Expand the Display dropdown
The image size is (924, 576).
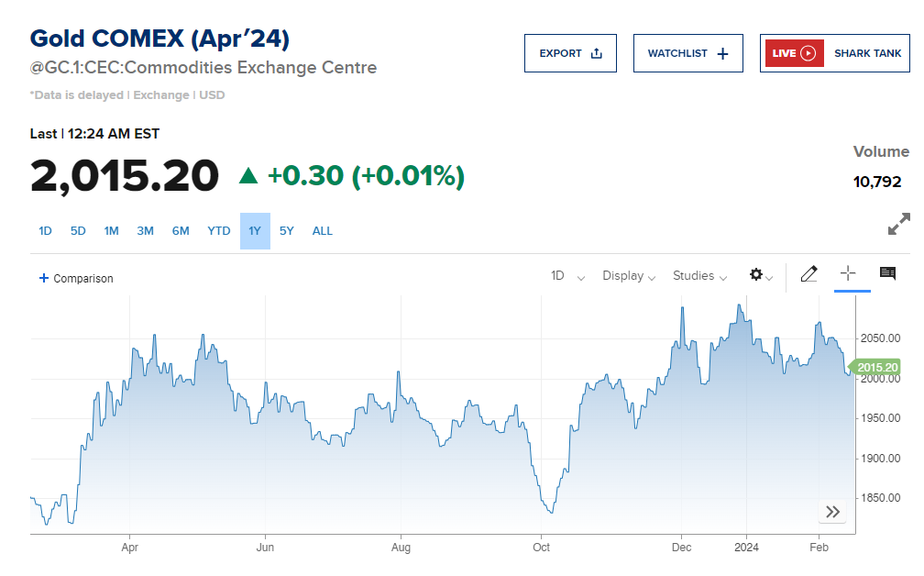coord(629,276)
